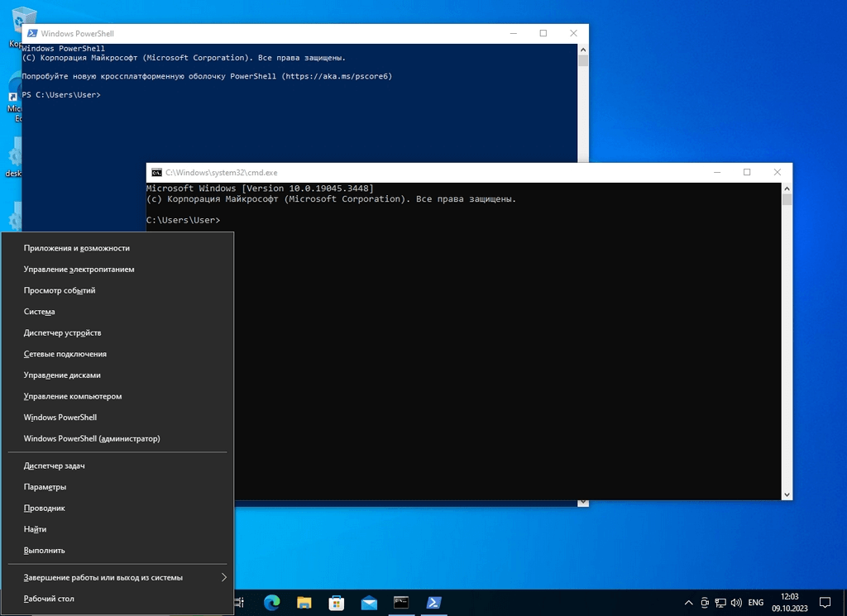Launch Microsoft Store from taskbar
847x616 pixels.
(337, 603)
